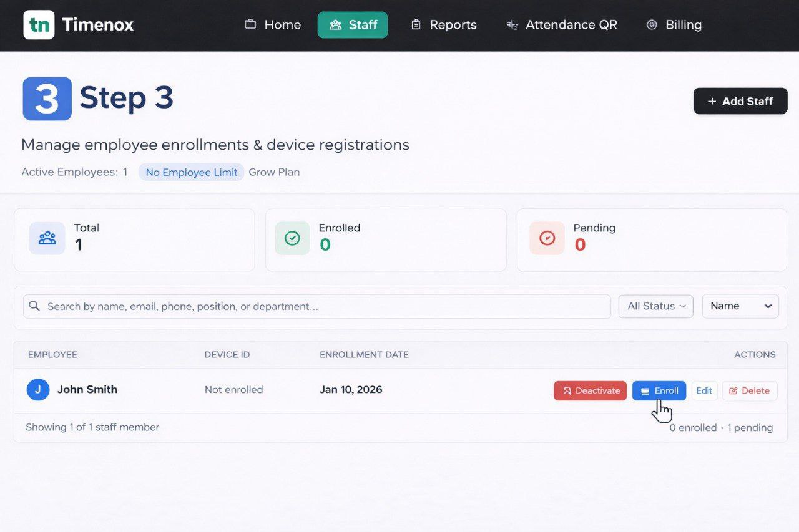Edit John Smith's staff record
799x532 pixels.
[x=704, y=390]
